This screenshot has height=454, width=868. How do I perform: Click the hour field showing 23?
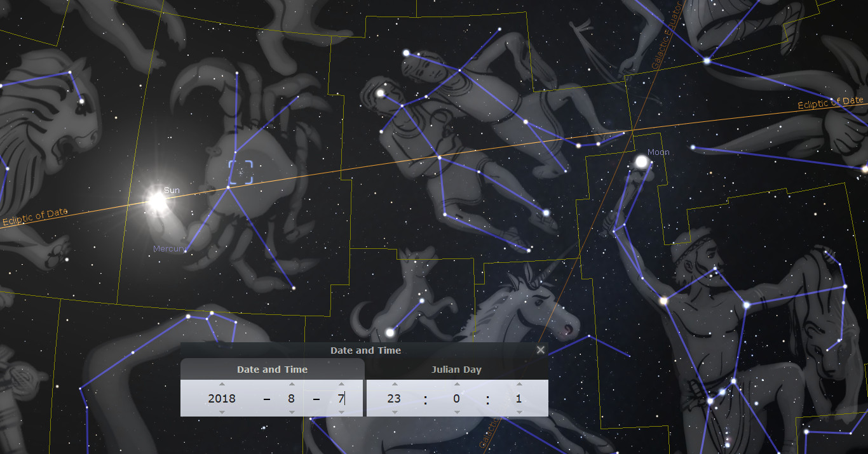395,399
